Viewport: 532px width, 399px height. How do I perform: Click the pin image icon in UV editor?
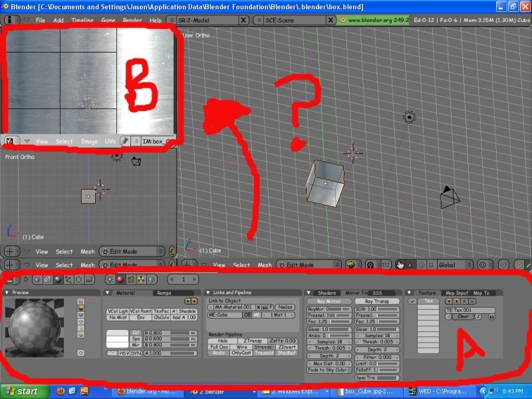125,141
